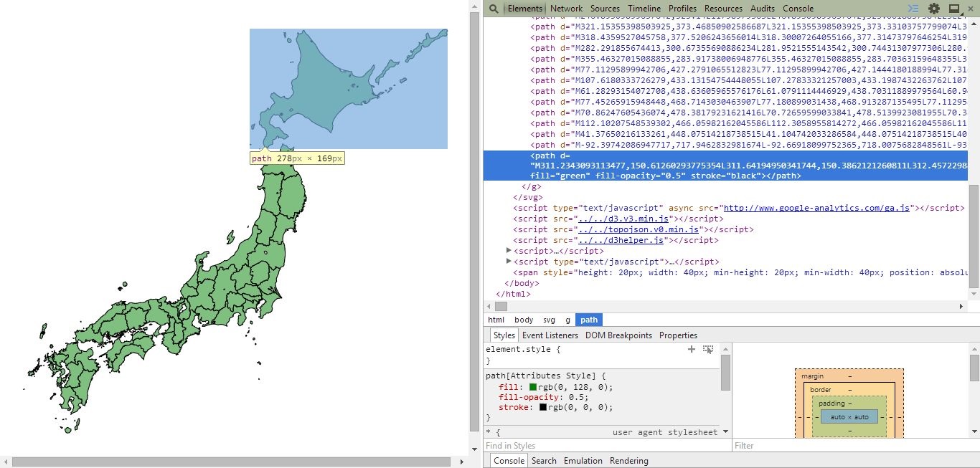Open the d3.v3.min.js script link
Viewport: 980px width, 468px height.
point(623,219)
